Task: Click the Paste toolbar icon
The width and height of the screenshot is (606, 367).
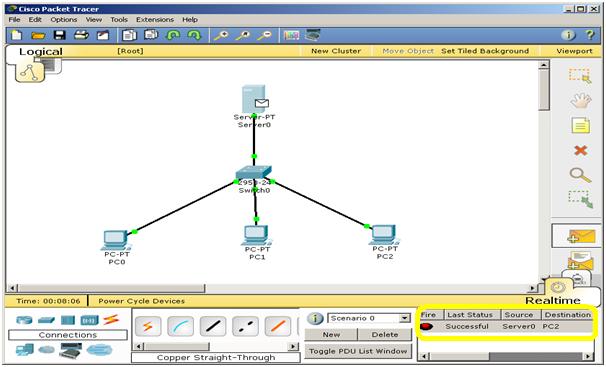Action: click(151, 35)
